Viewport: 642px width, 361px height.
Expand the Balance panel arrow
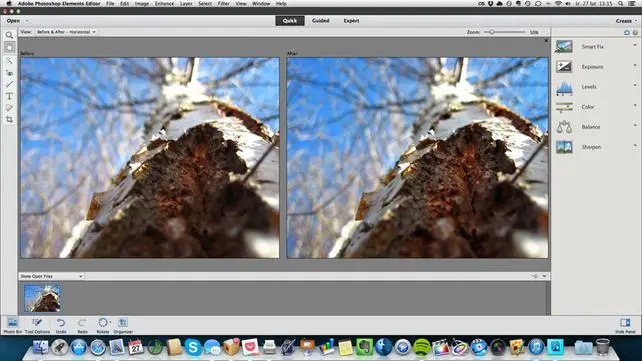(x=635, y=125)
